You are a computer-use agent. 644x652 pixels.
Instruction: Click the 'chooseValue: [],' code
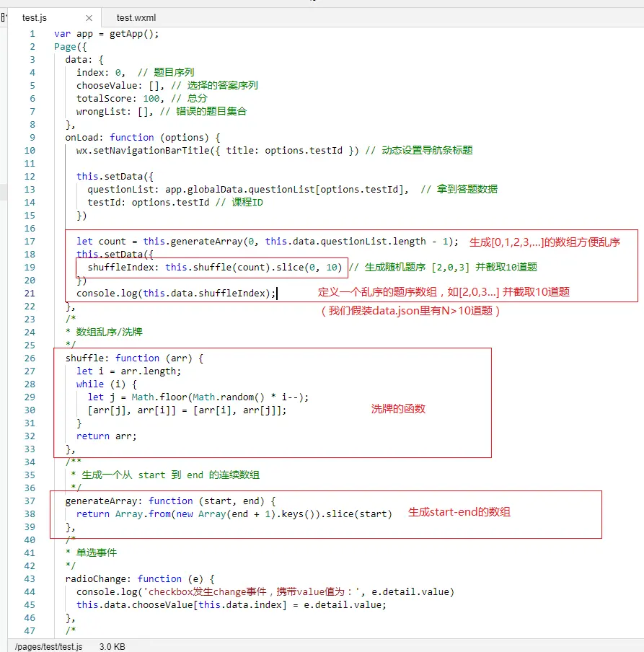coord(120,86)
